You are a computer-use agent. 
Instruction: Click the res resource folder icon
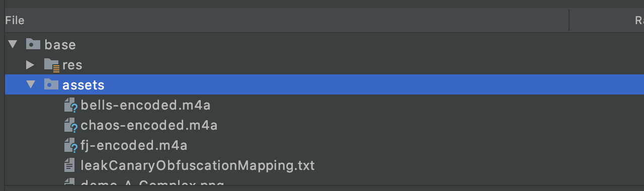coord(51,64)
